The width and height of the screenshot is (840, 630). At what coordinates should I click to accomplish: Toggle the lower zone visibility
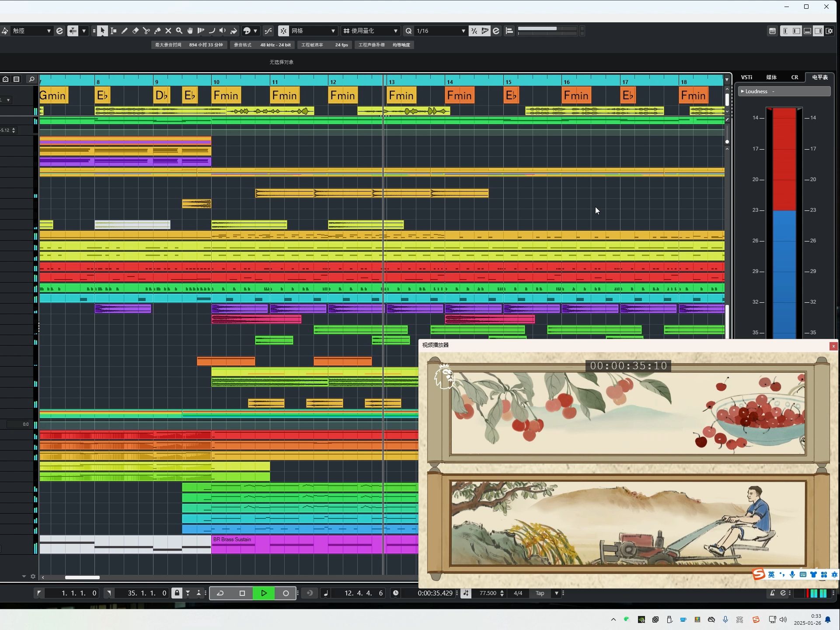[808, 31]
